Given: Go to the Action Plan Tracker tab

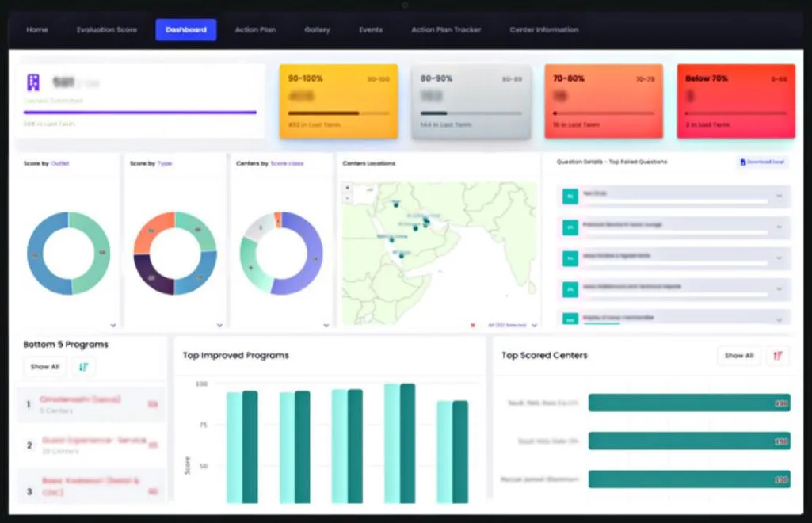Looking at the screenshot, I should coord(446,29).
